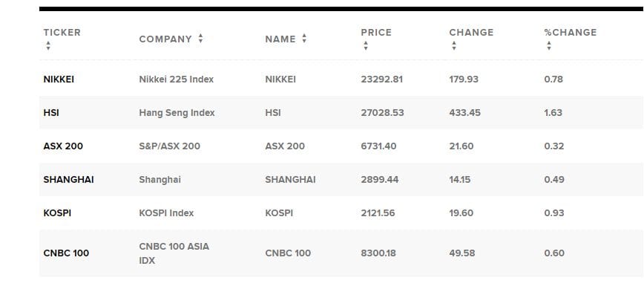Image resolution: width=644 pixels, height=292 pixels.
Task: Click the sort arrows beside COMPANY
Action: 200,39
